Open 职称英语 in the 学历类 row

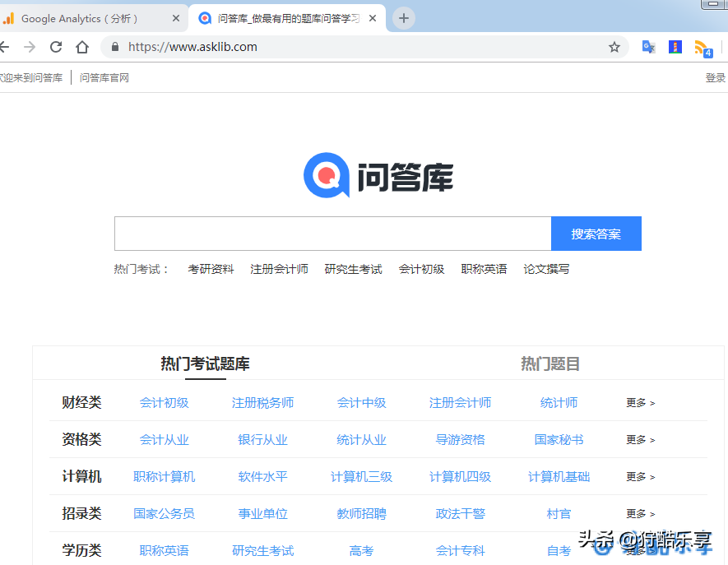pyautogui.click(x=165, y=551)
